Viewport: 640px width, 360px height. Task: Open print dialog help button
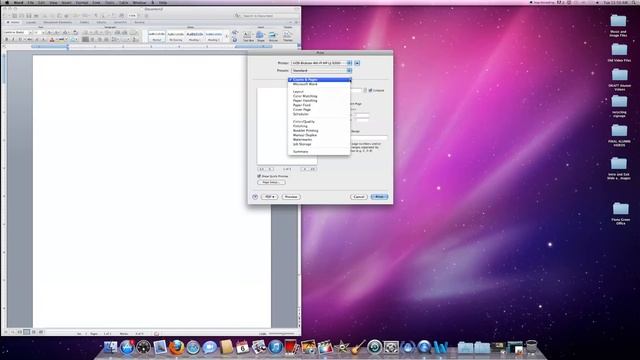click(255, 197)
